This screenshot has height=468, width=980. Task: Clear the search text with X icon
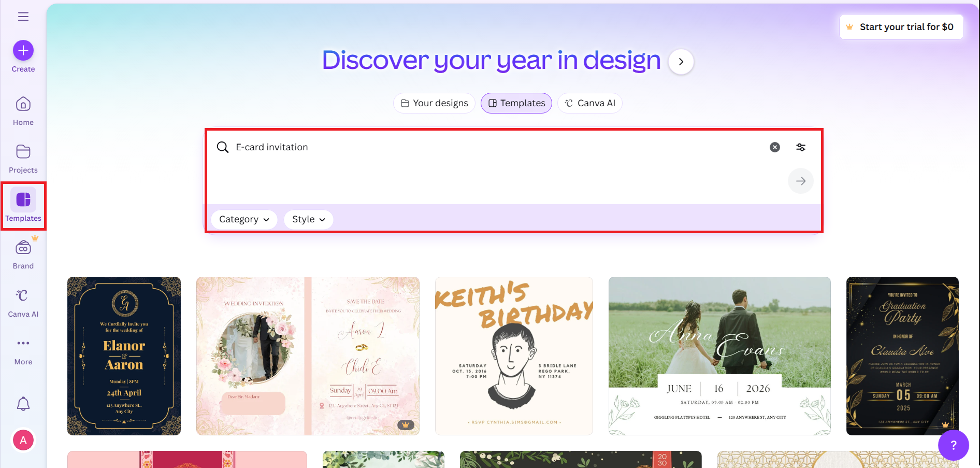775,147
